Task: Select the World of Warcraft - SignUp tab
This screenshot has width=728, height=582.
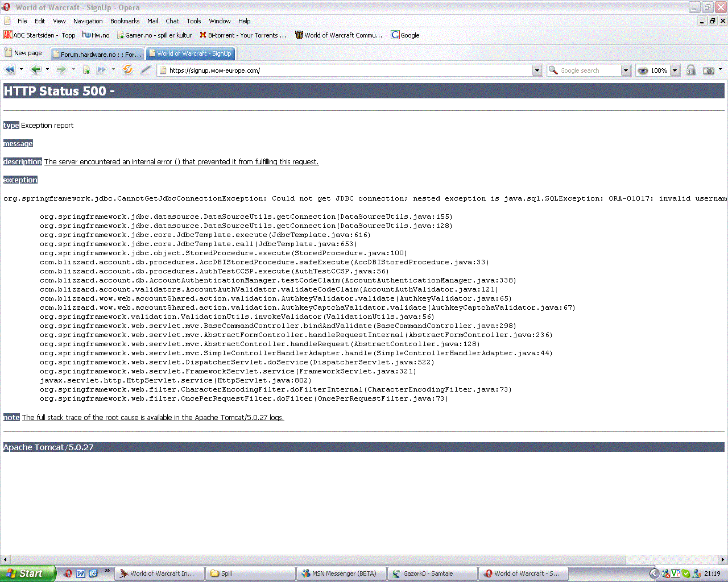Action: pos(191,53)
